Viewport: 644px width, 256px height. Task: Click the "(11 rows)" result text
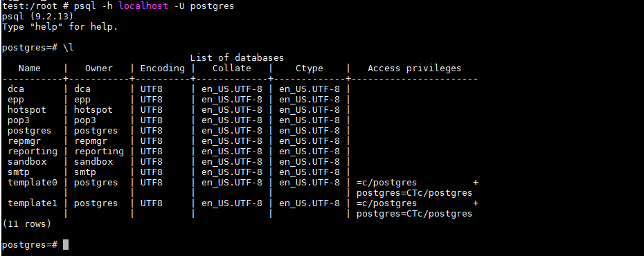pos(27,224)
